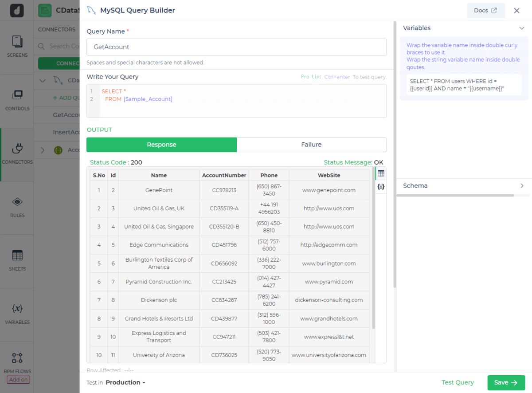
Task: Open the Controls section in sidebar
Action: pyautogui.click(x=17, y=100)
